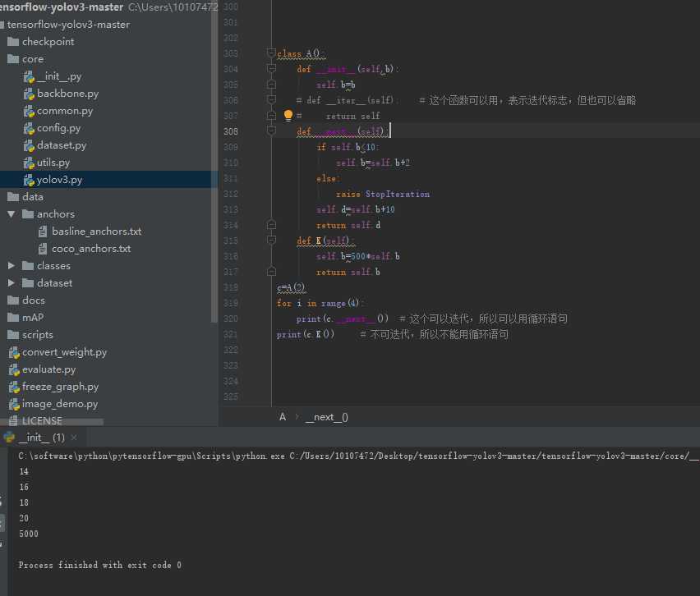This screenshot has height=596, width=700.
Task: Collapse the anchors folder arrow
Action: coord(12,214)
